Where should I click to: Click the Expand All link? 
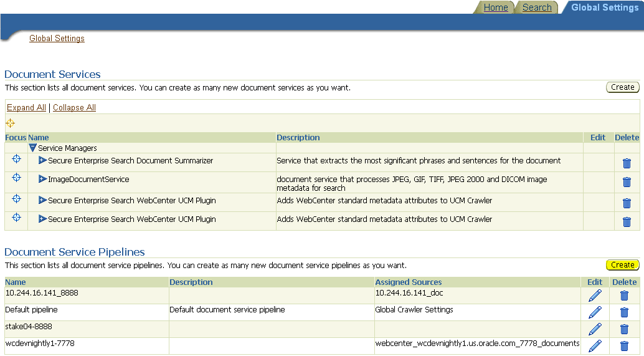(26, 107)
